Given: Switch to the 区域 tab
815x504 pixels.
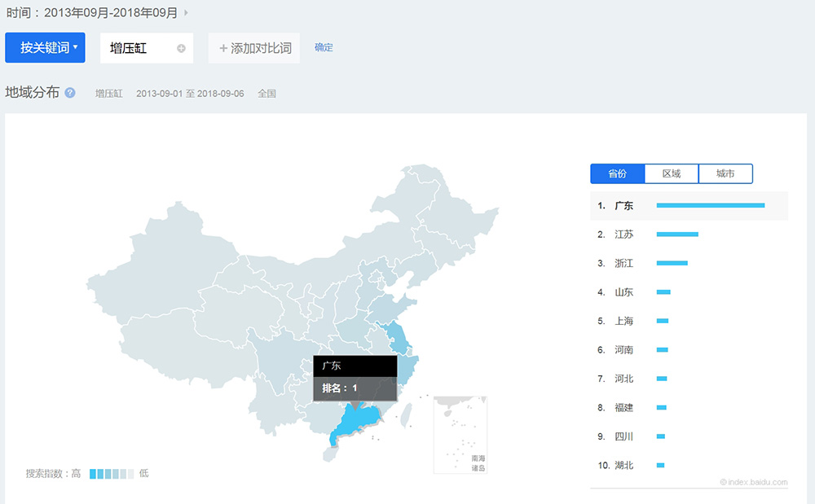Looking at the screenshot, I should (671, 173).
